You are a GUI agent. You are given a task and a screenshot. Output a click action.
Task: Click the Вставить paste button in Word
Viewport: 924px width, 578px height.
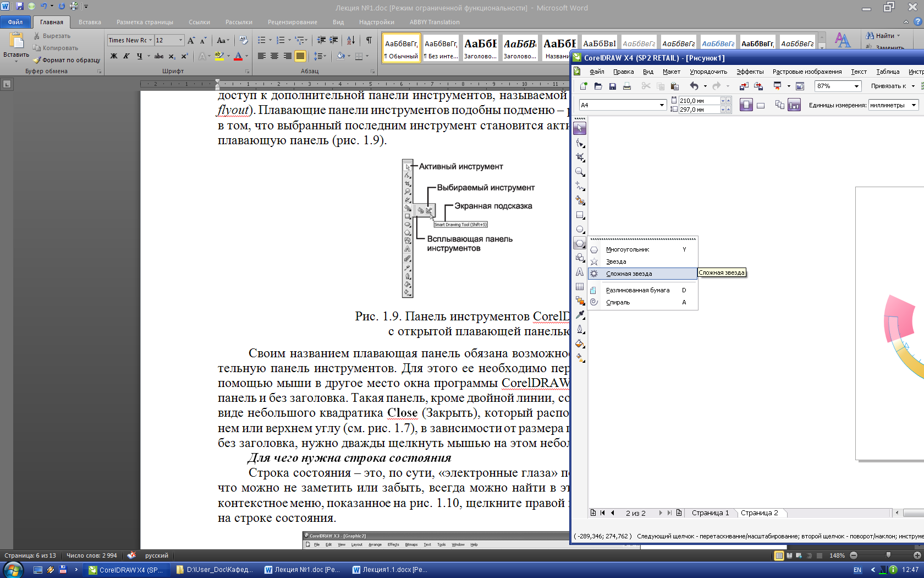(x=16, y=46)
